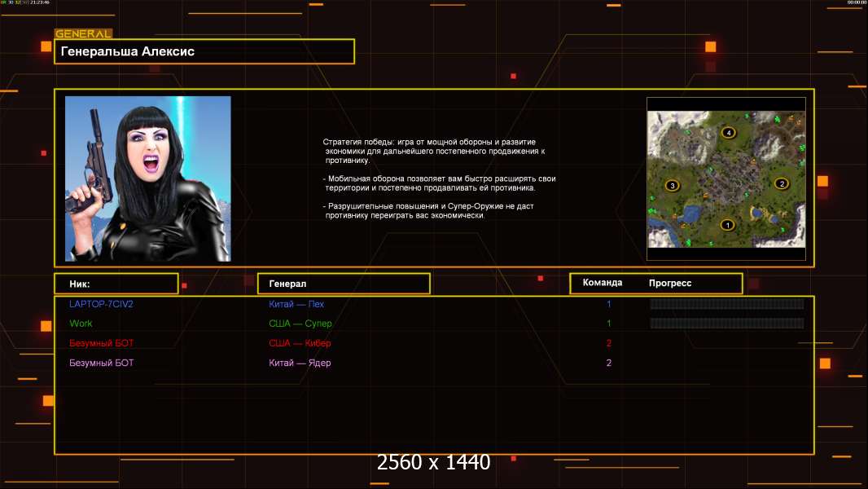
Task: Click the США — Супер general label
Action: pos(300,324)
